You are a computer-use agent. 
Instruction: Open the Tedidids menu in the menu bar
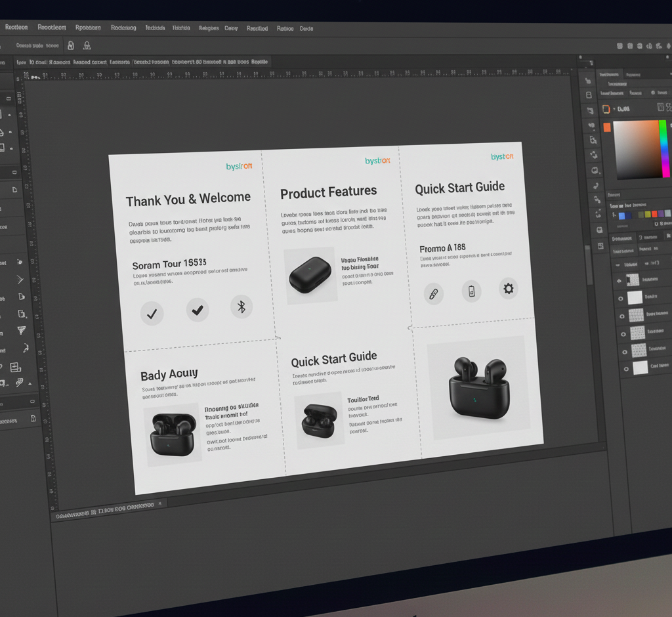(x=155, y=28)
